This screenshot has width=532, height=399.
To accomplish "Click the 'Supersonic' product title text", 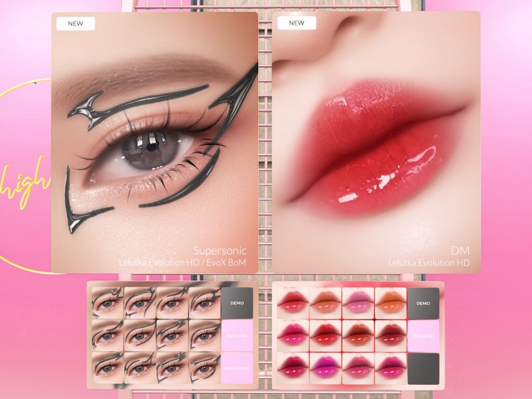I will pyautogui.click(x=220, y=251).
